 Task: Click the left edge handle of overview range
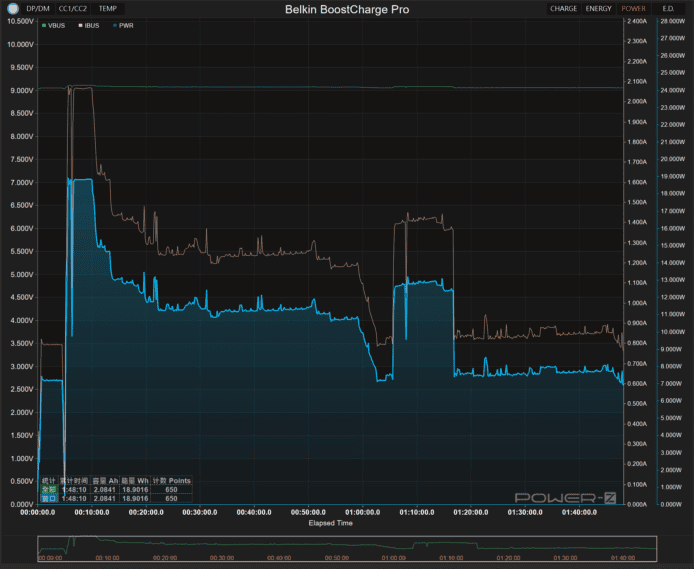point(38,548)
